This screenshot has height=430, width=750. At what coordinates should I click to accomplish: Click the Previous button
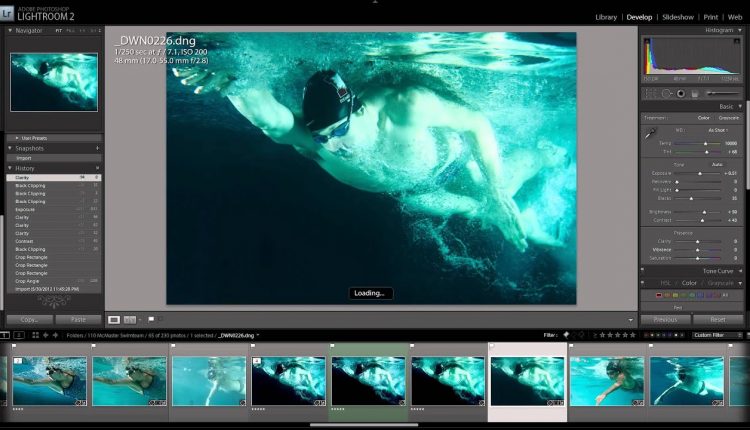[x=665, y=320]
